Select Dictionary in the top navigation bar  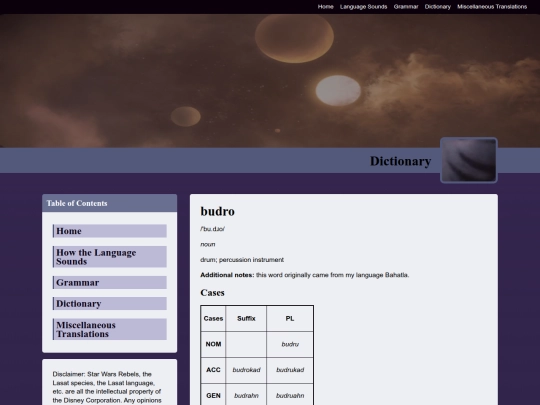(437, 7)
